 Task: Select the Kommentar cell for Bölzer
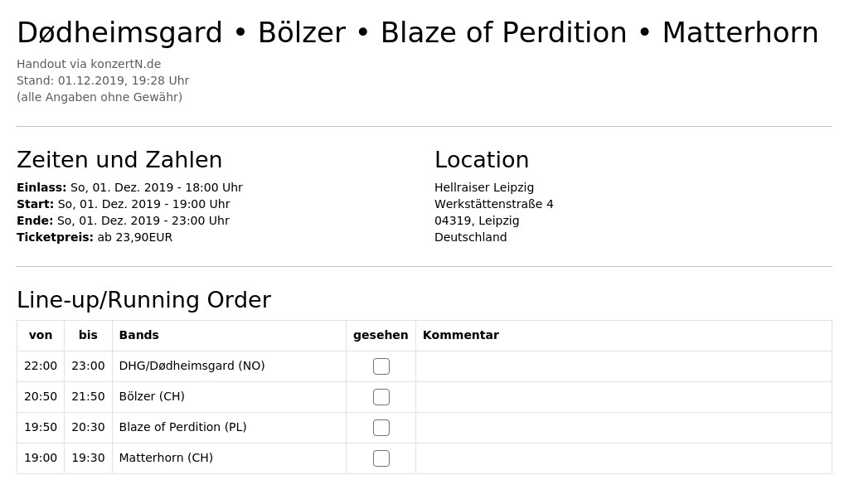click(623, 397)
